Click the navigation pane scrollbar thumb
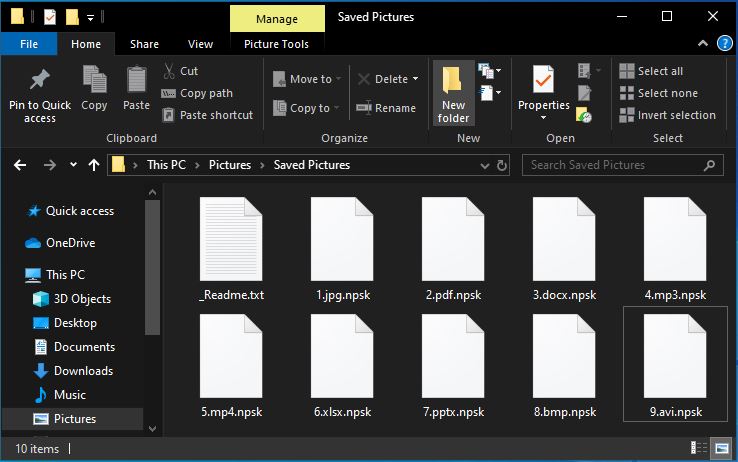The height and width of the screenshot is (462, 738). (x=152, y=267)
